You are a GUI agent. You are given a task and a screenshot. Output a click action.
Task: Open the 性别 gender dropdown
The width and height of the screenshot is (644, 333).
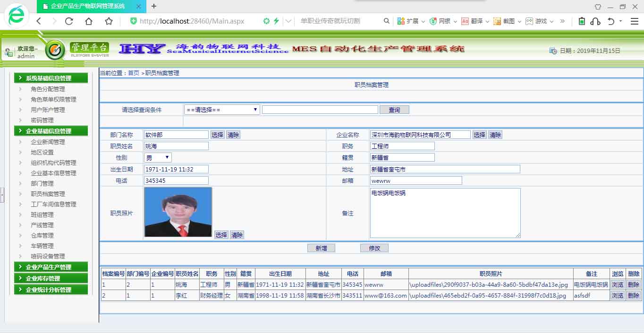click(x=158, y=158)
